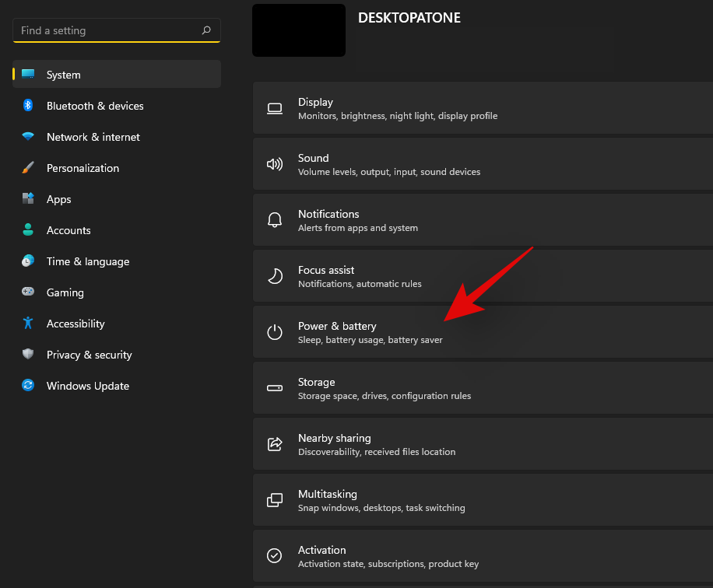This screenshot has height=588, width=713.
Task: Open Personalization settings
Action: [x=117, y=168]
